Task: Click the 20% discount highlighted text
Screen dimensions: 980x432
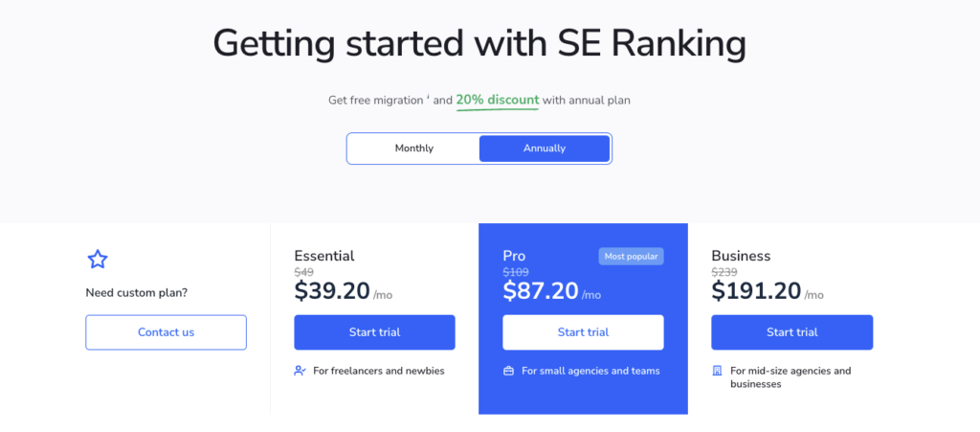Action: pos(498,100)
